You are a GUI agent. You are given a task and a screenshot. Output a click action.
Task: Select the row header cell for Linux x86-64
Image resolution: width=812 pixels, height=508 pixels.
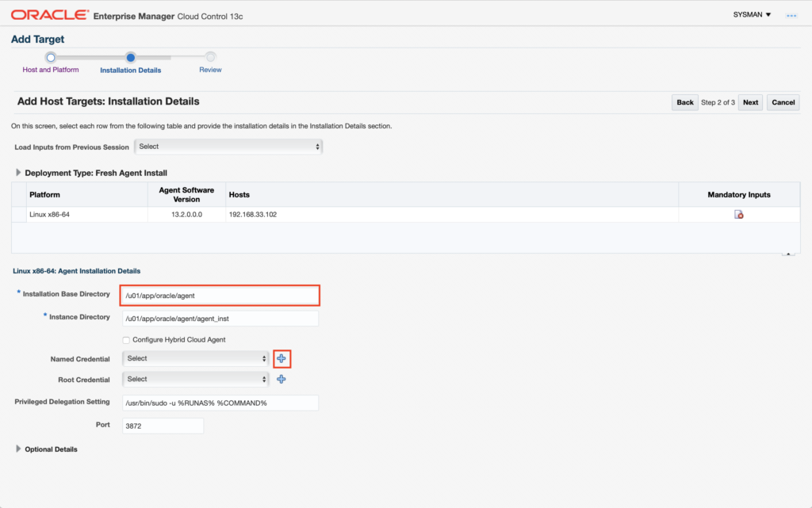point(19,214)
